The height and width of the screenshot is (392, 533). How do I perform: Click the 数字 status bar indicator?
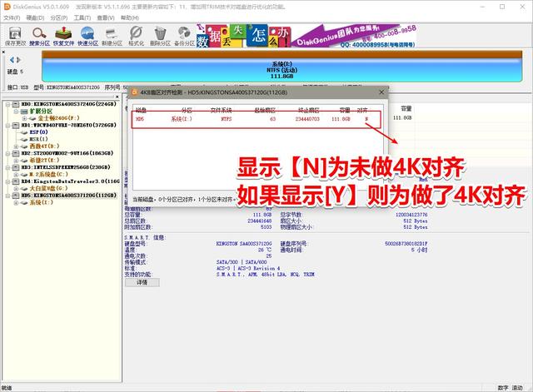point(503,388)
